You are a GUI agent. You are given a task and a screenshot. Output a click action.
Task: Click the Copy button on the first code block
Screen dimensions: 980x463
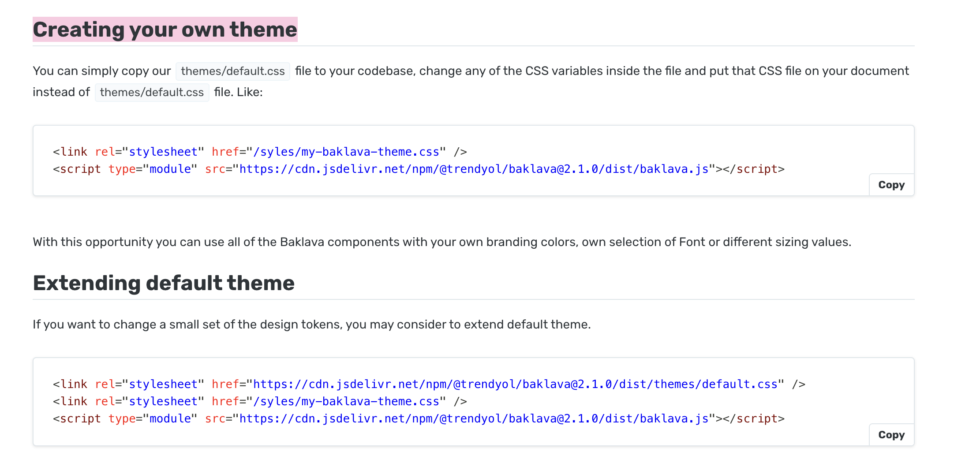click(890, 185)
